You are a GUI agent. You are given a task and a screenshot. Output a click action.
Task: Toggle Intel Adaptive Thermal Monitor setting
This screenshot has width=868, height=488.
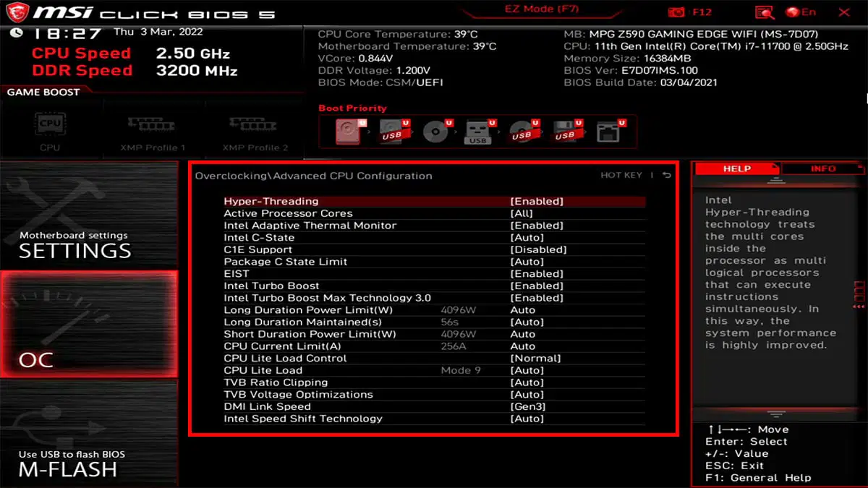(x=434, y=226)
